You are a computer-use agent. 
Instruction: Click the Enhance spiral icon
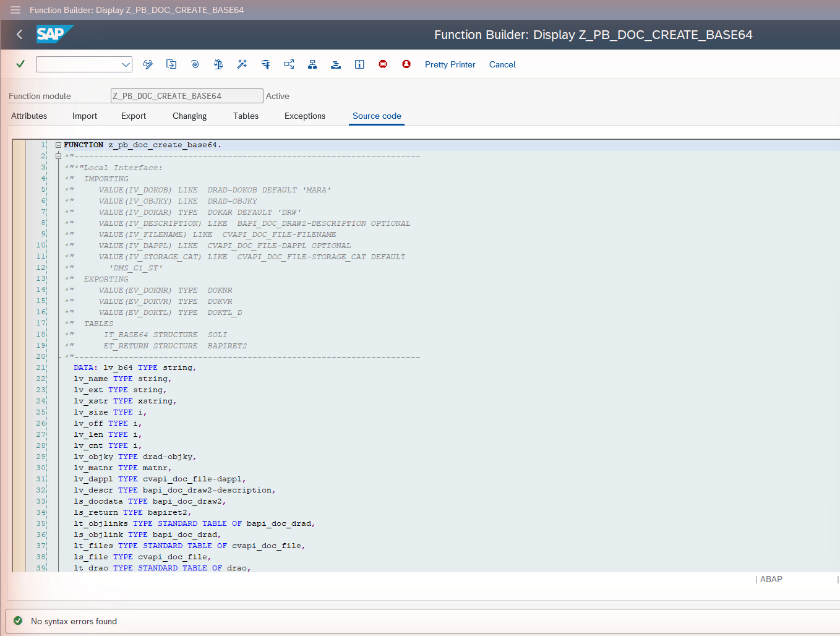click(x=195, y=64)
